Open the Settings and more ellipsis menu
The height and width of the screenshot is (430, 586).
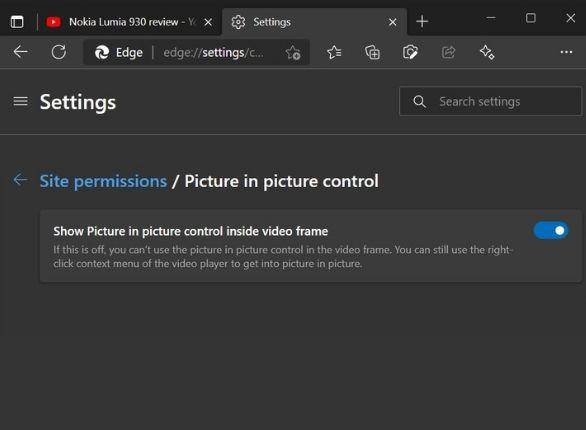pyautogui.click(x=566, y=52)
